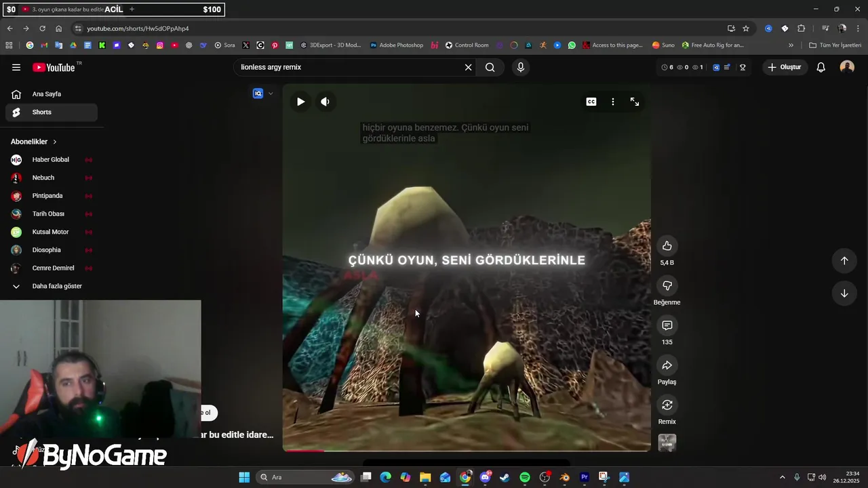Bookmark this page with star

pos(746,28)
